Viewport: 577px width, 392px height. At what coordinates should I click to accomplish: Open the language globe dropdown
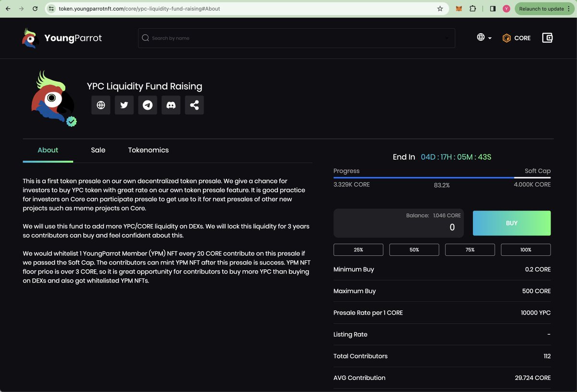[484, 38]
